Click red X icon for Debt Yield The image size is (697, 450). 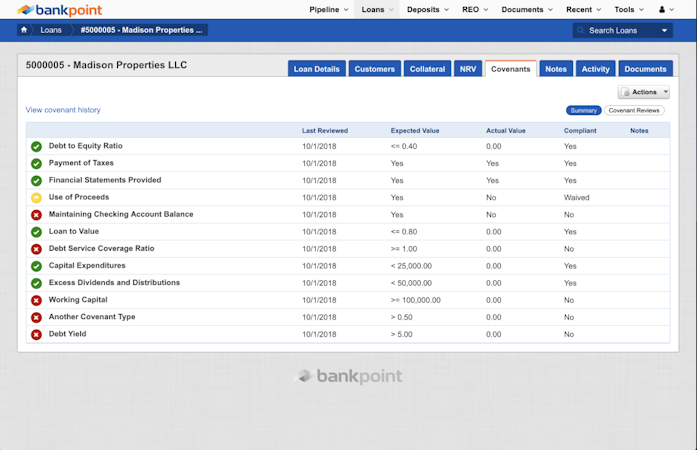coord(36,335)
